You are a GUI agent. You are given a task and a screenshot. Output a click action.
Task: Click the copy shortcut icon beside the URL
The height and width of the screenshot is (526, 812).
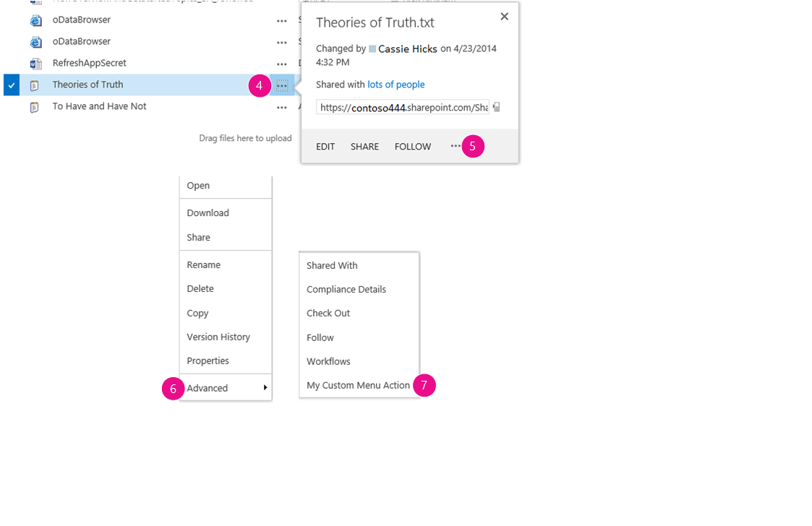coord(495,106)
